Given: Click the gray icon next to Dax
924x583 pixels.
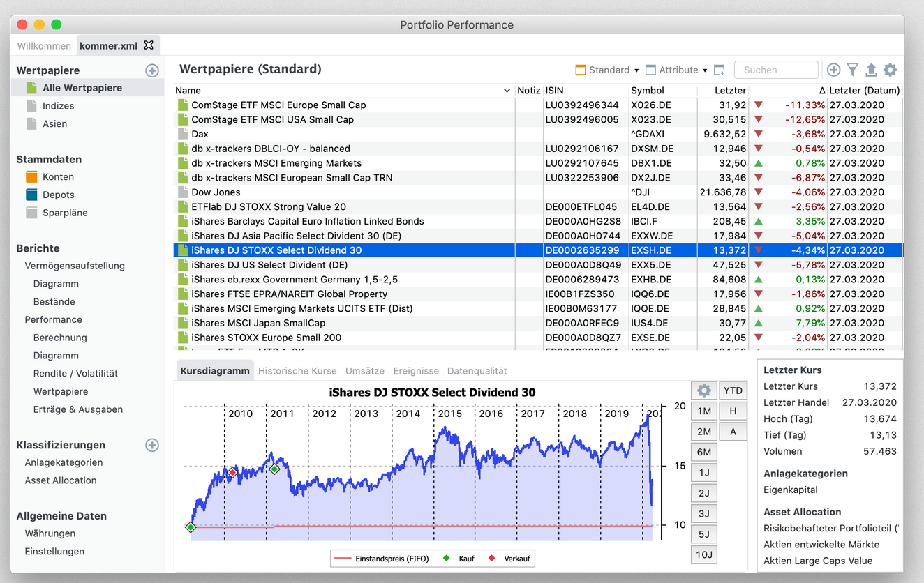Looking at the screenshot, I should (x=183, y=134).
